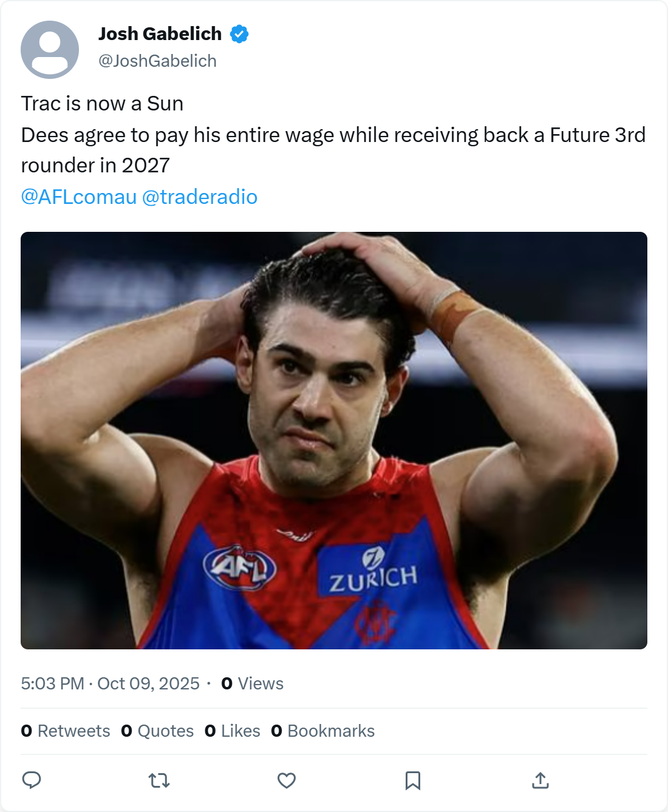Viewport: 668px width, 812px height.
Task: Bookmark this tweet using ribbon icon
Action: coord(413,780)
